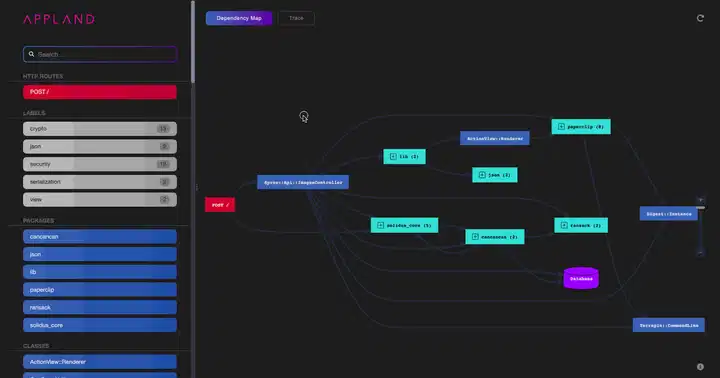Expand the solidus_core package node
Viewport: 720px width, 378px height.
pos(380,226)
